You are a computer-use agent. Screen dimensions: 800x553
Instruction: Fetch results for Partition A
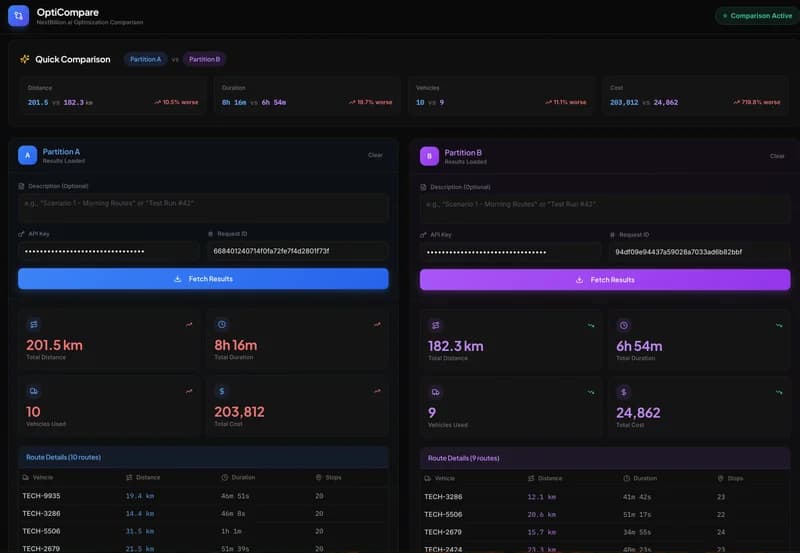[203, 279]
